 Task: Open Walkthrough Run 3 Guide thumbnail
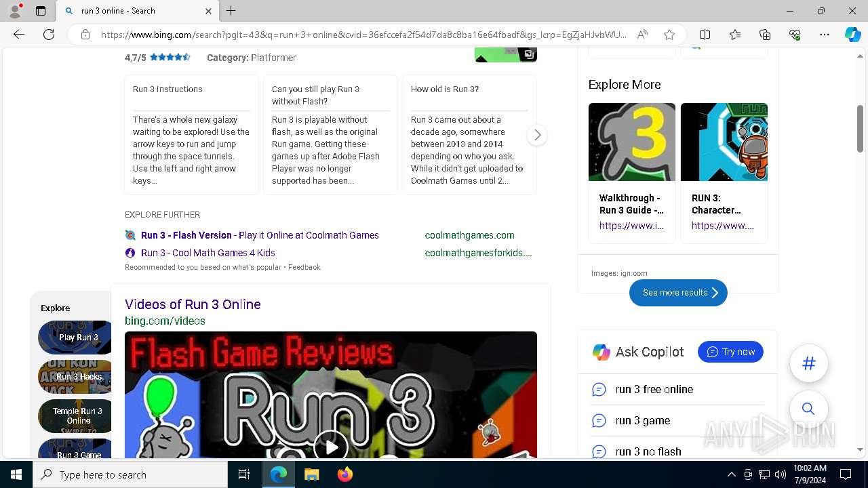coord(632,142)
